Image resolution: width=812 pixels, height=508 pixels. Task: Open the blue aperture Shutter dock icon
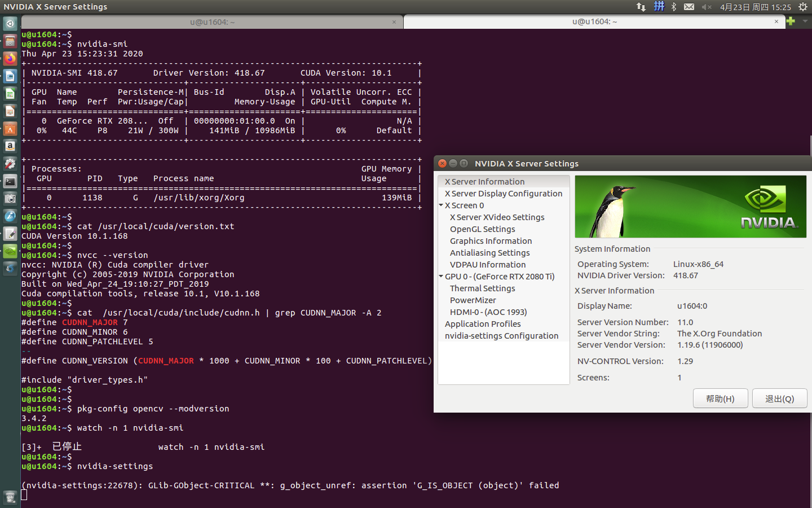(x=10, y=268)
